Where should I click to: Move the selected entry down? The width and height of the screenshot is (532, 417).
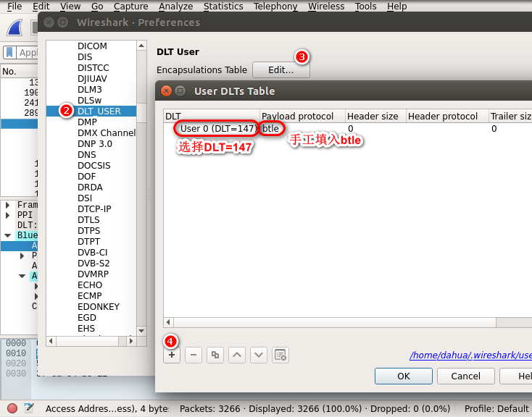pos(259,355)
